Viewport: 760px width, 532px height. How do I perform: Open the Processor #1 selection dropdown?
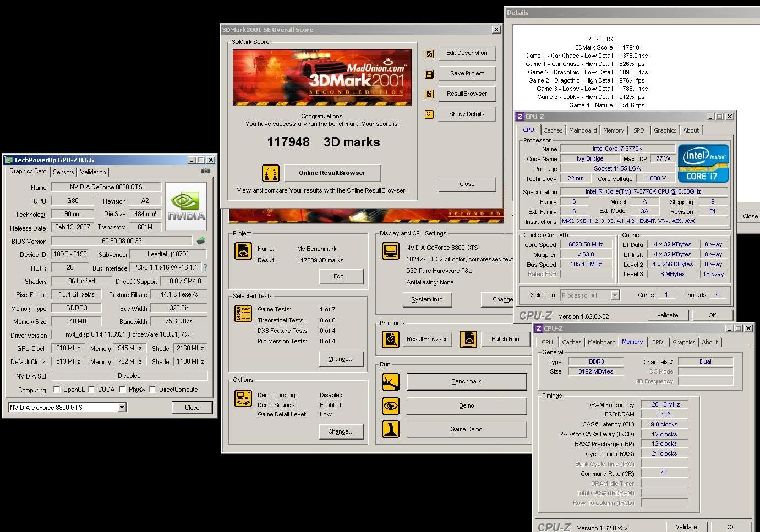(615, 295)
